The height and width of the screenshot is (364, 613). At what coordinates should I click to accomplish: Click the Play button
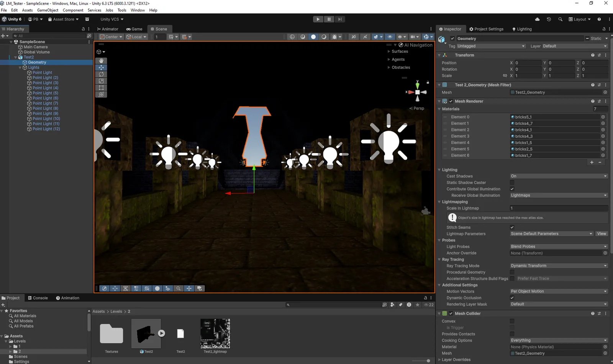point(318,19)
